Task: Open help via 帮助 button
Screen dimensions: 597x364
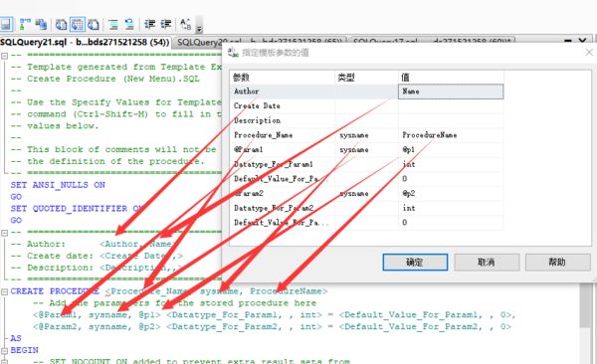Action: tap(558, 262)
